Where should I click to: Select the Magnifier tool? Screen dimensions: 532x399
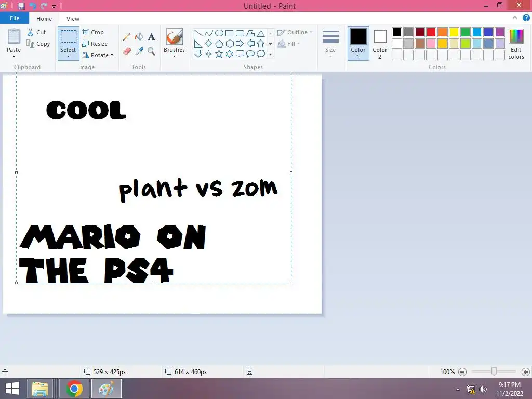tap(151, 51)
